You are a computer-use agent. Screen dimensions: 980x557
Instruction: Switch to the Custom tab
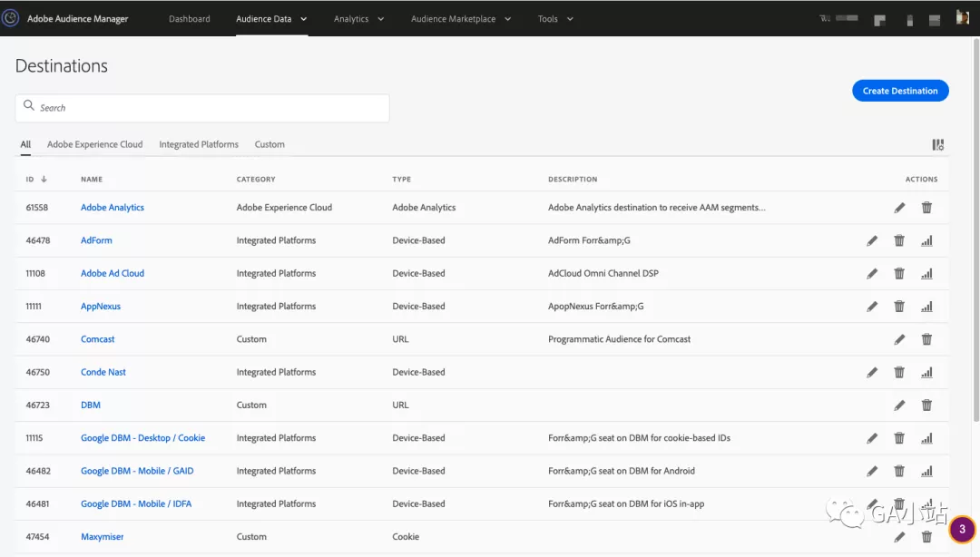coord(269,144)
